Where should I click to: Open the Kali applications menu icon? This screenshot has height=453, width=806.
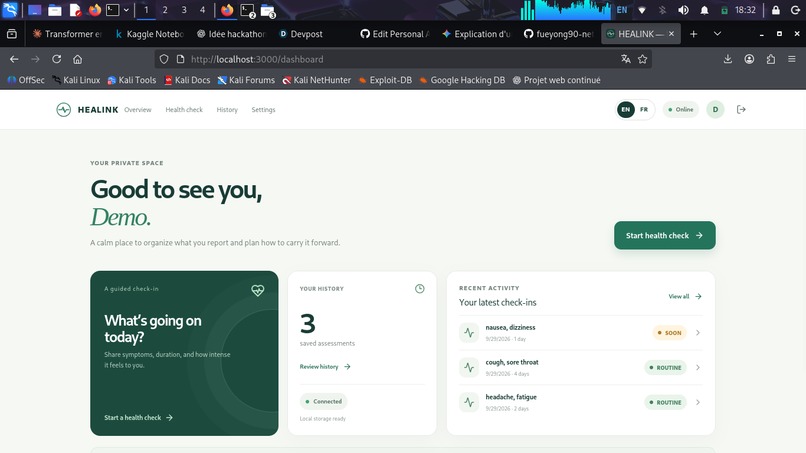(x=10, y=10)
